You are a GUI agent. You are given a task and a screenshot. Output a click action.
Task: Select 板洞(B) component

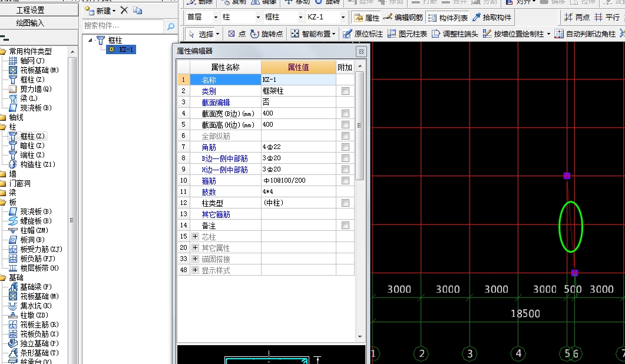point(28,240)
